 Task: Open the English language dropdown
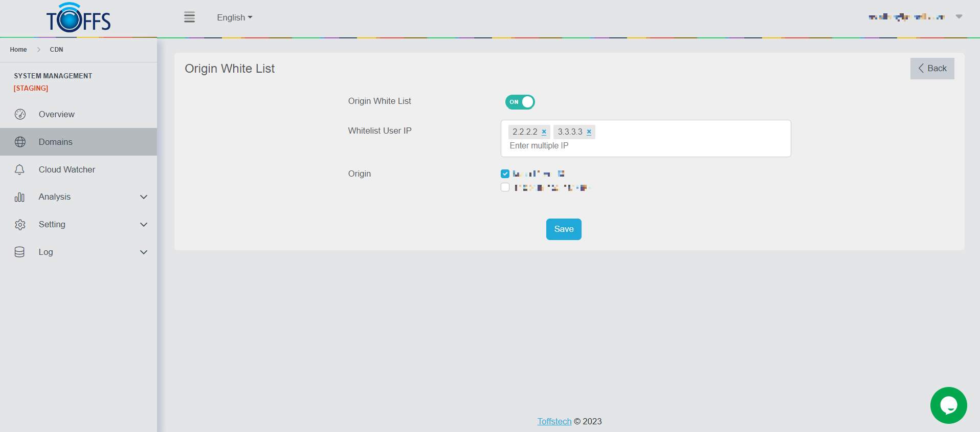[234, 17]
